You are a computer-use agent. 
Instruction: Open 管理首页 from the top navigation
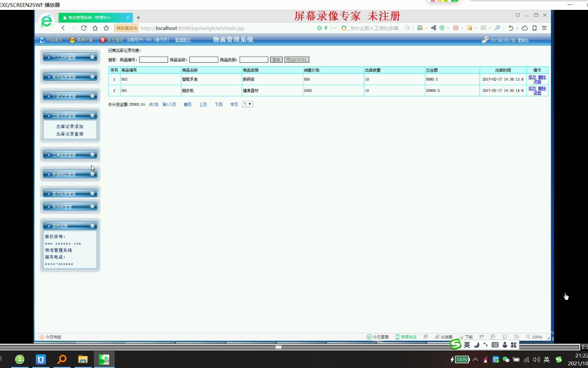click(182, 40)
